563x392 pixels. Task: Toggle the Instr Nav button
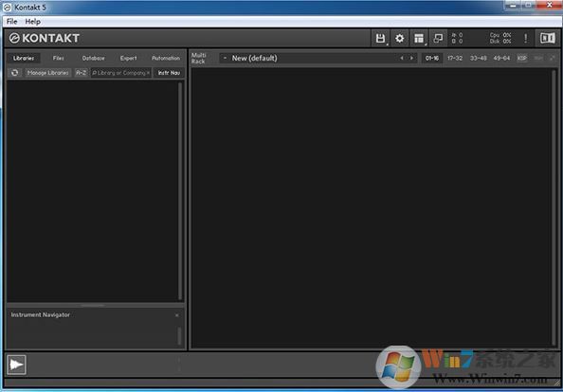coord(169,73)
